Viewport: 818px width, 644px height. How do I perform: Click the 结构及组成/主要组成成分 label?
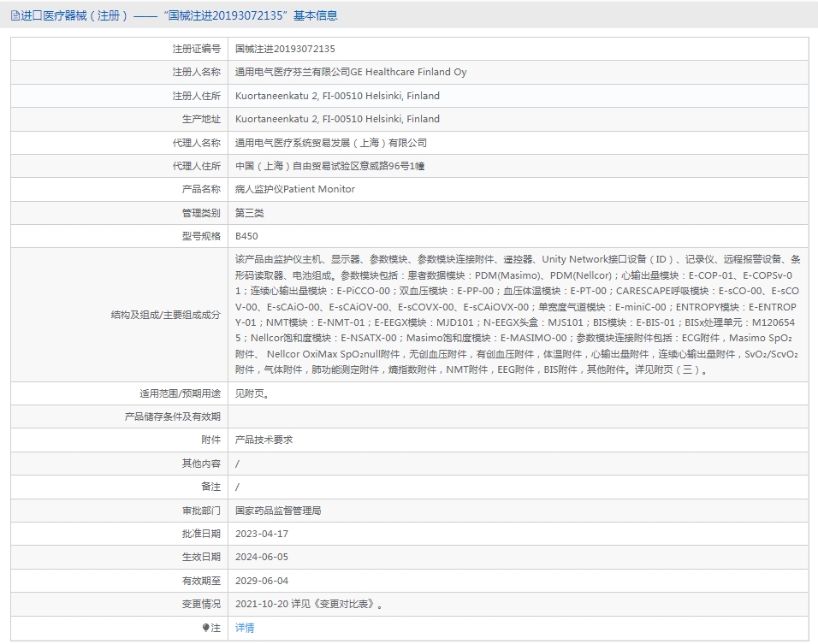166,315
